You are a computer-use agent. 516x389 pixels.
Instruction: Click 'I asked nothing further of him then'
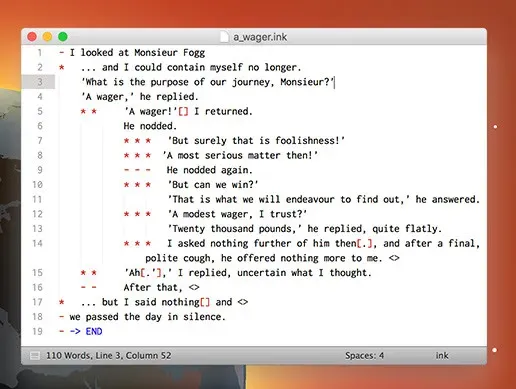[262, 243]
